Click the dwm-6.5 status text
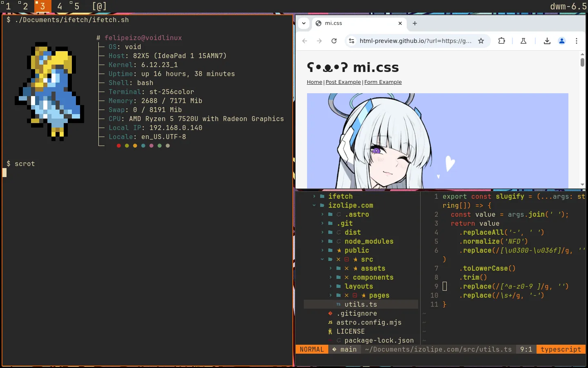This screenshot has width=588, height=368. tap(568, 6)
